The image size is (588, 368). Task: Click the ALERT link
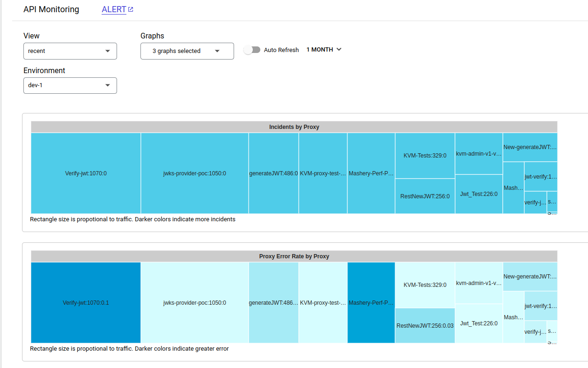(x=114, y=9)
